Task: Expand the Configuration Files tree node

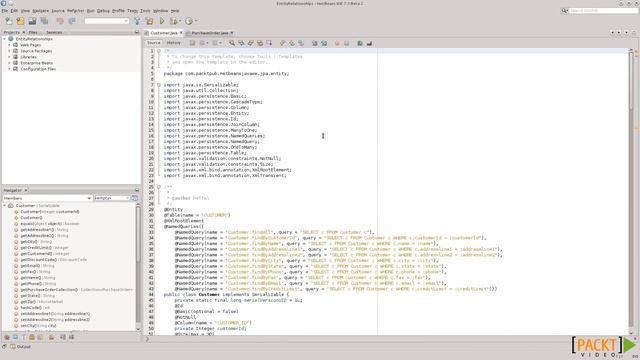Action: tap(9, 69)
